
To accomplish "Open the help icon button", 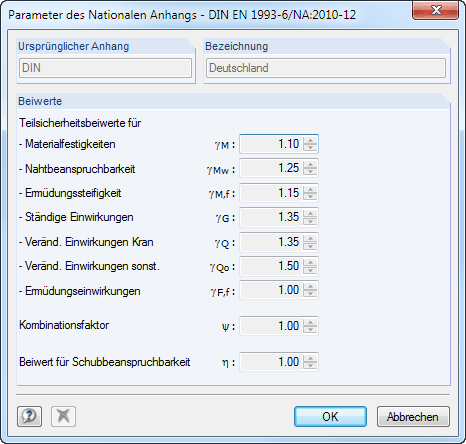I will click(29, 416).
